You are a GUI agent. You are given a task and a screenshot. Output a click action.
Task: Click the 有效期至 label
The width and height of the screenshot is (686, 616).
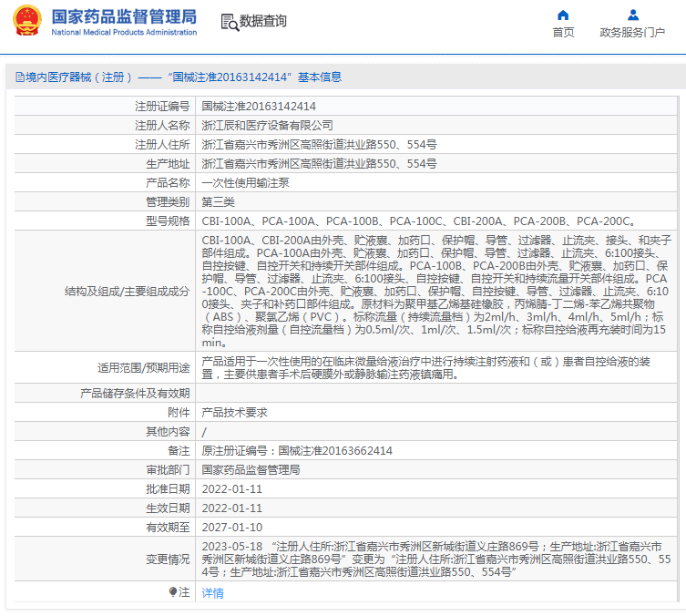coord(168,528)
